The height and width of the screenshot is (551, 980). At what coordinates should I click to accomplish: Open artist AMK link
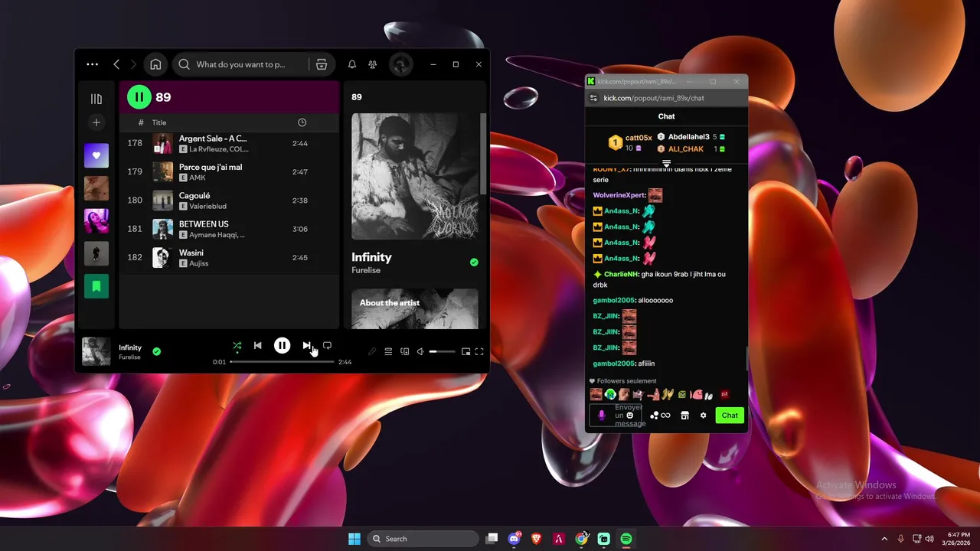[198, 178]
